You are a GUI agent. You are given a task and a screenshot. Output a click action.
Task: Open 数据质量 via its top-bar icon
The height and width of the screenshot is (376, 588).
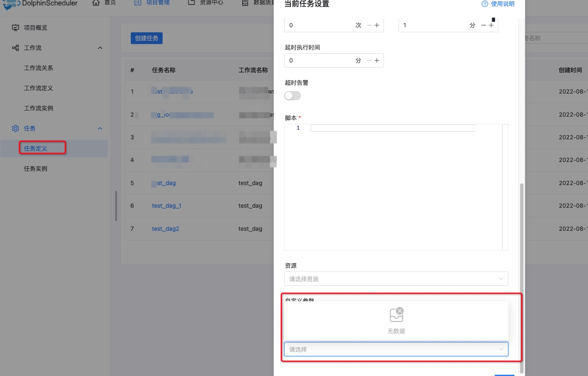245,3
